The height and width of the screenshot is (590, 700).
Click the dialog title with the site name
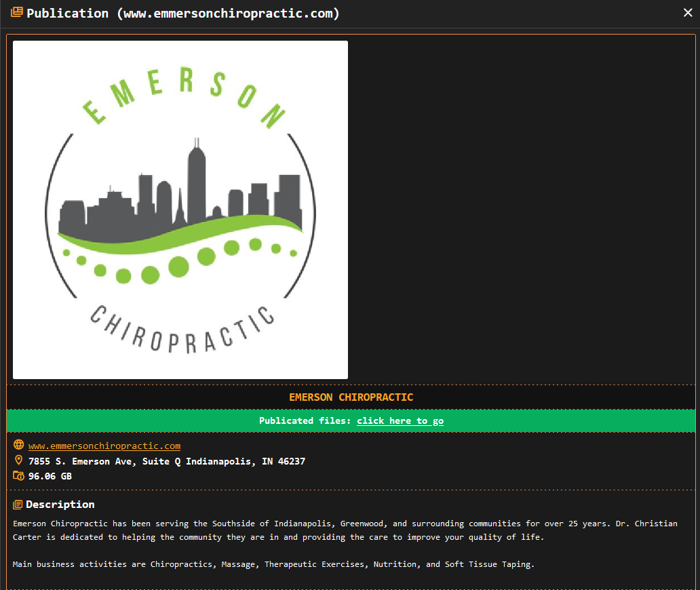click(183, 13)
